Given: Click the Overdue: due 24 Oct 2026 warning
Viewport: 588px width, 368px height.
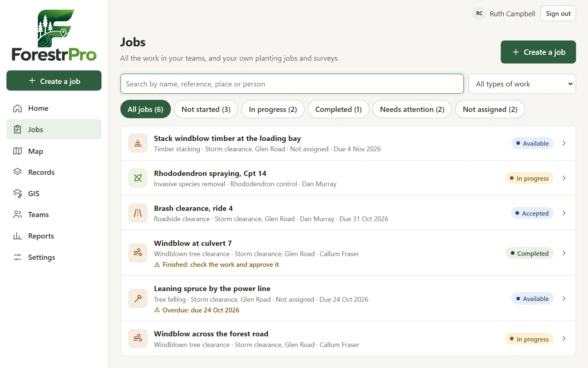Looking at the screenshot, I should [197, 310].
